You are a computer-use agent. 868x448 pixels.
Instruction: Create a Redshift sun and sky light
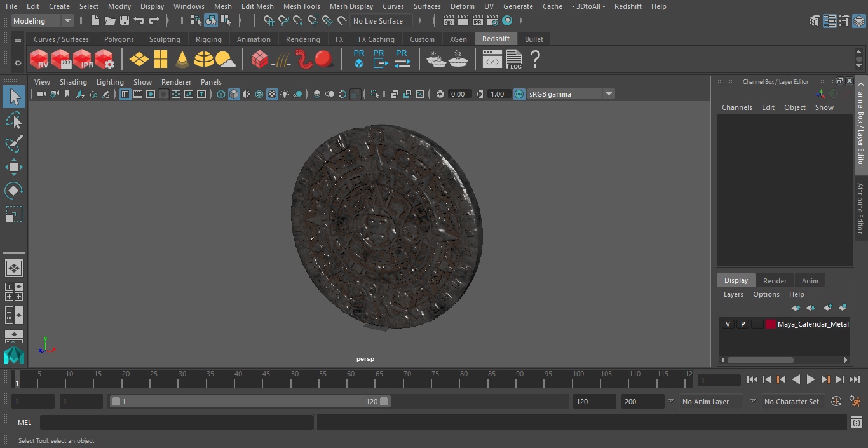[x=225, y=60]
